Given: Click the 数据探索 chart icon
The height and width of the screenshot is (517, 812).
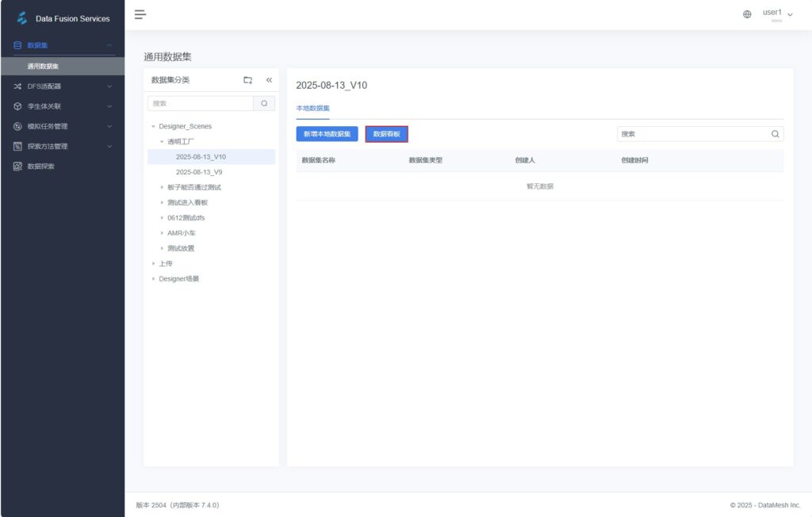Looking at the screenshot, I should pos(17,167).
